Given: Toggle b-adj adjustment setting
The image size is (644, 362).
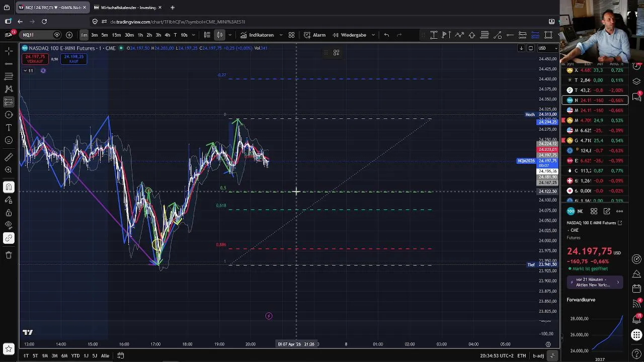Looking at the screenshot, I should (538, 355).
